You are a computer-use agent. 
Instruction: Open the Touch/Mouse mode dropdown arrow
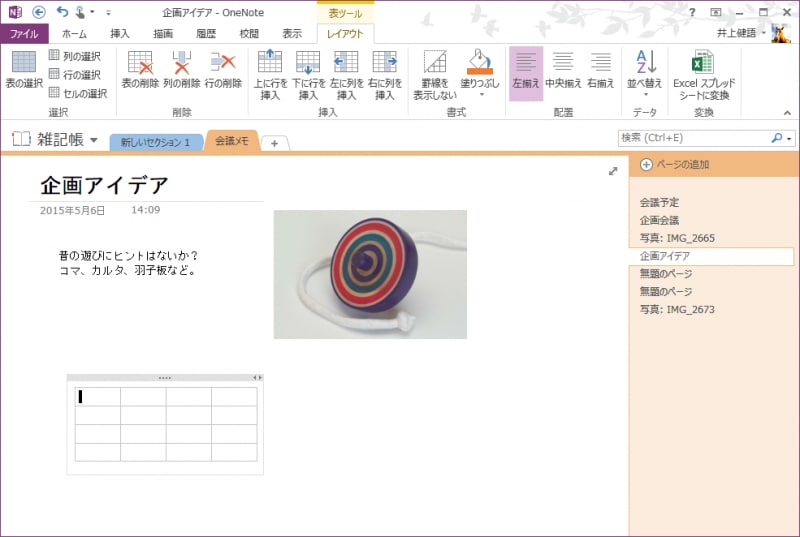(92, 12)
